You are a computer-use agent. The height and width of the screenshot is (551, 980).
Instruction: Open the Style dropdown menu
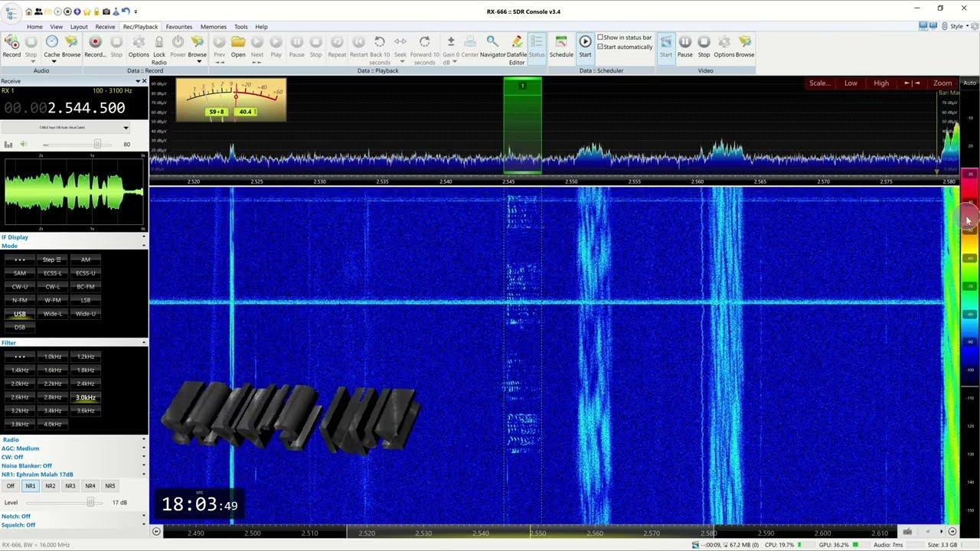[x=957, y=26]
